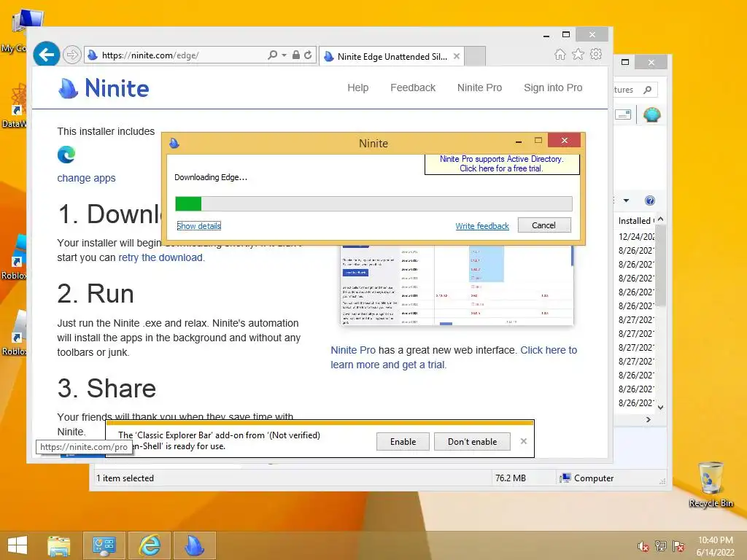Click the pane icon in background window toolbar
This screenshot has width=747, height=560.
(x=623, y=114)
